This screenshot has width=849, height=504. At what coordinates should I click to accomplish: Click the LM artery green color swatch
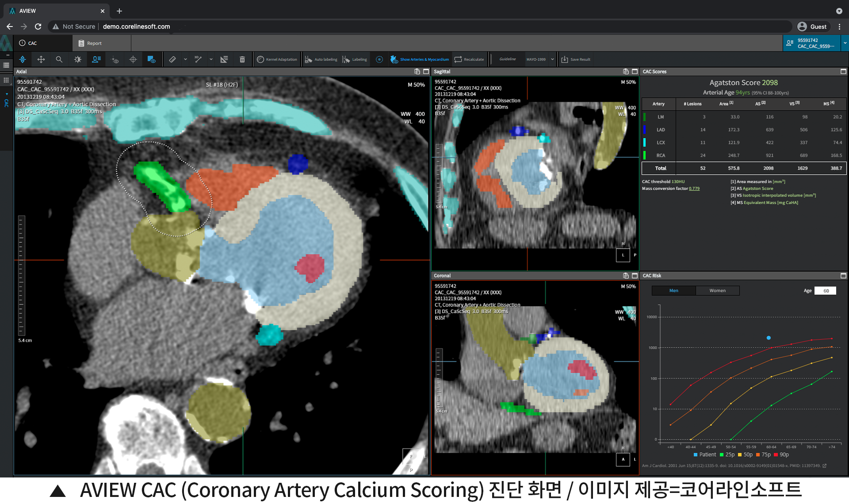coord(645,117)
